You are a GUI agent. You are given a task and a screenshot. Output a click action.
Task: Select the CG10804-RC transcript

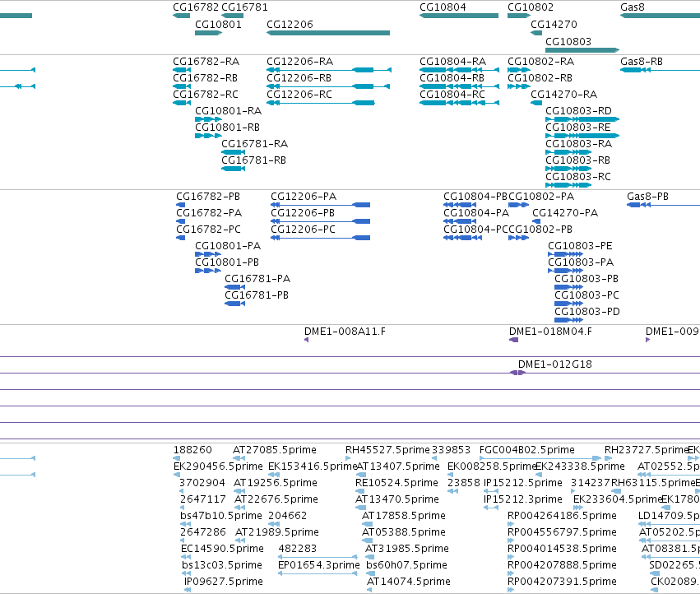(x=459, y=103)
